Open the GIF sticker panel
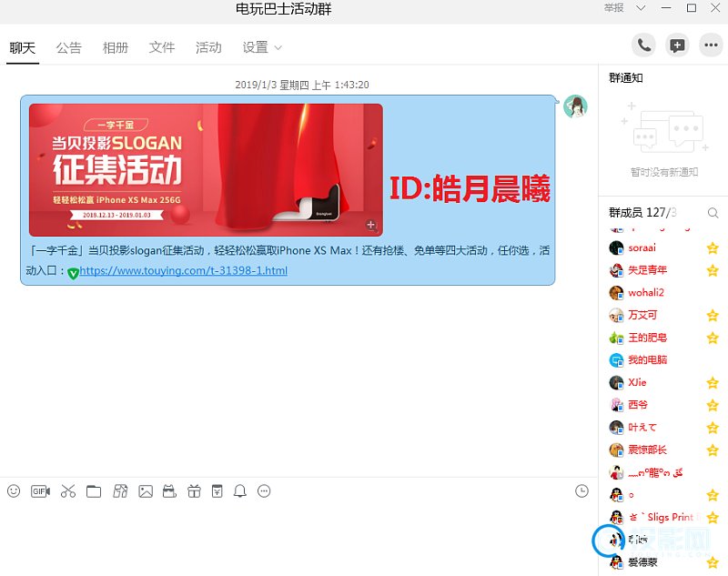Screen dimensions: 728x576 (x=40, y=491)
